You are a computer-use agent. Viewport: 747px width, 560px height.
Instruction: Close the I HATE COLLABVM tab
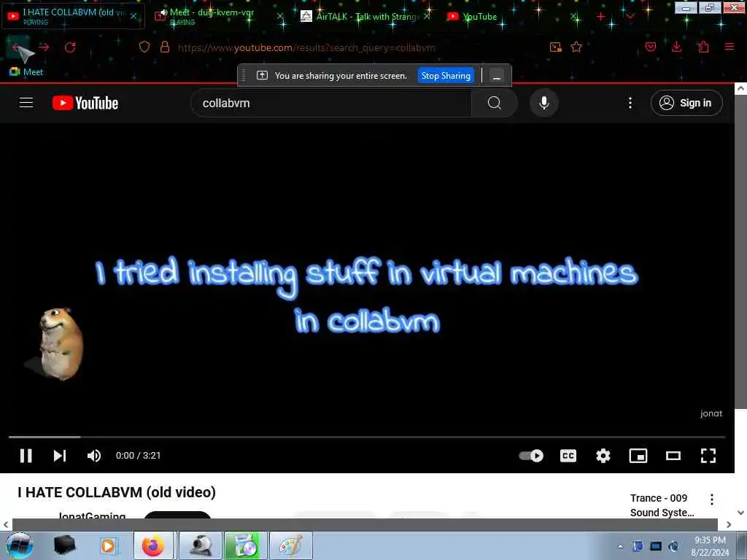point(134,16)
